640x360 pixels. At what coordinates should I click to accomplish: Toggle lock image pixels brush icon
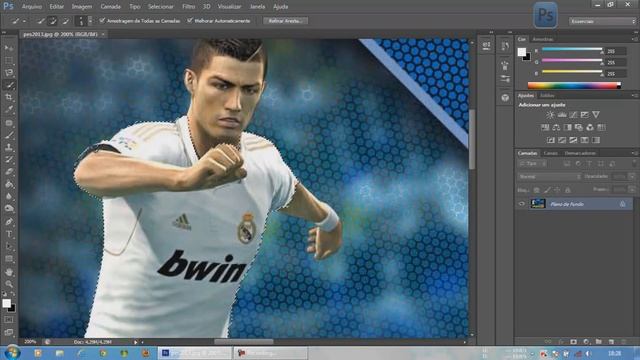547,190
